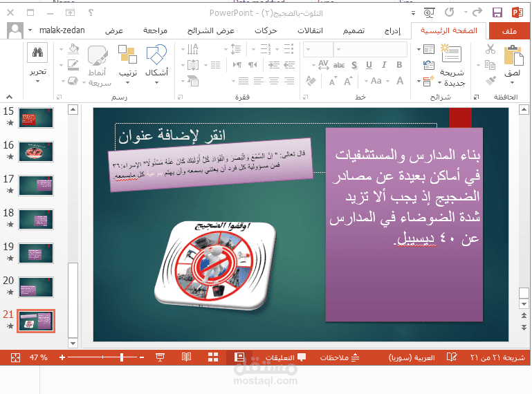The image size is (532, 394).
Task: Expand the Paste (لصق) dropdown arrow
Action: [513, 82]
